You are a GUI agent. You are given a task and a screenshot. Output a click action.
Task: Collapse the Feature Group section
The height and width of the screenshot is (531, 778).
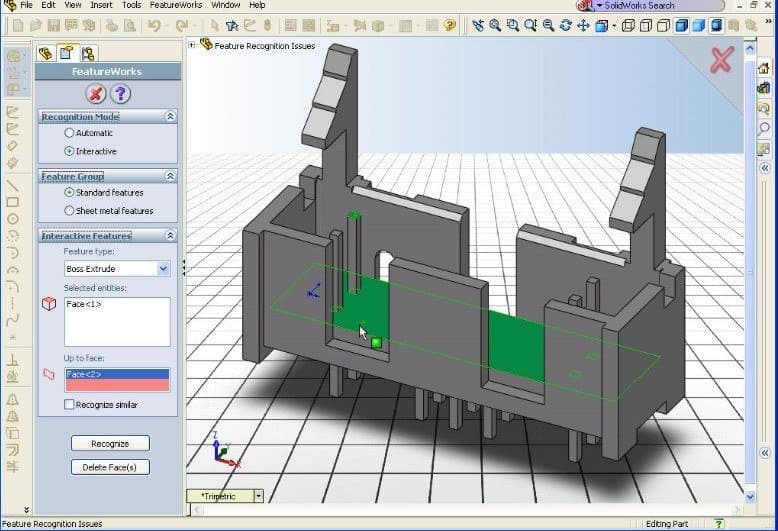pyautogui.click(x=170, y=176)
